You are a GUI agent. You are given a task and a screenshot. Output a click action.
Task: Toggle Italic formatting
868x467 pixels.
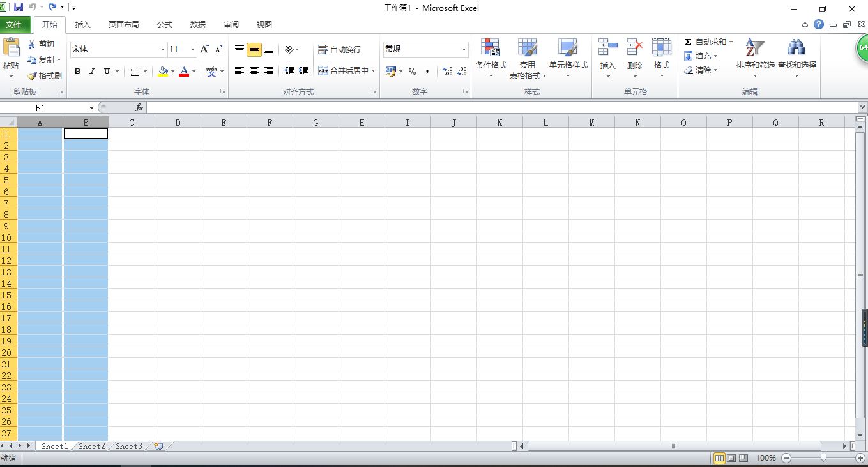pos(92,72)
